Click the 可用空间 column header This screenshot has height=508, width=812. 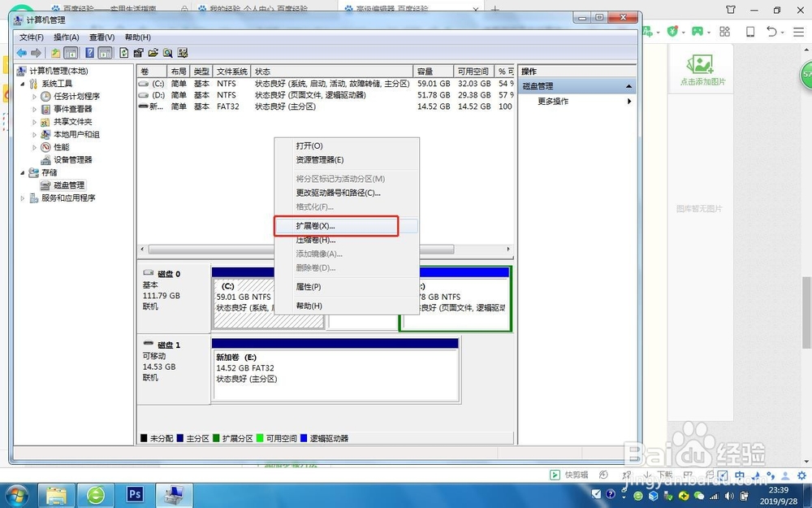[x=473, y=72]
